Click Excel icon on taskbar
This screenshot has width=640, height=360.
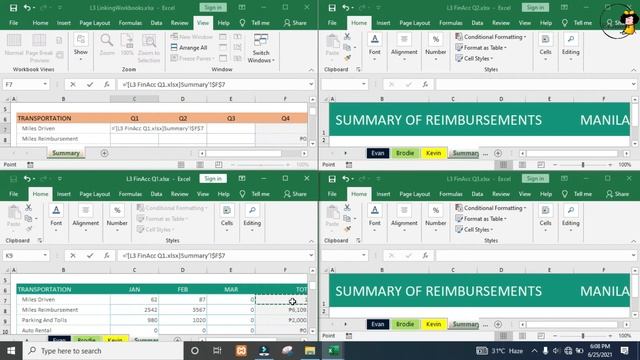click(x=333, y=351)
